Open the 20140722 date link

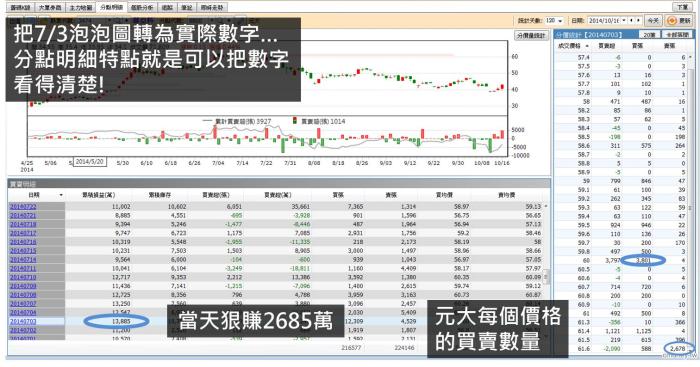[x=23, y=207]
